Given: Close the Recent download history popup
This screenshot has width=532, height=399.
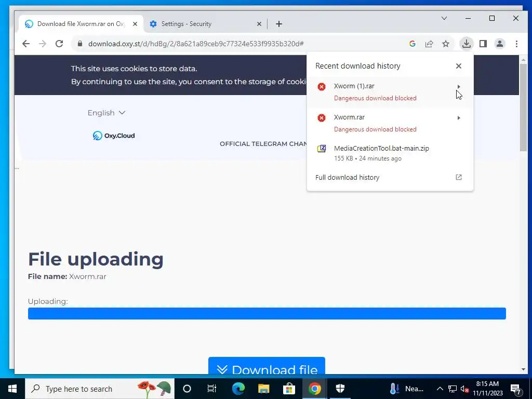Looking at the screenshot, I should pyautogui.click(x=459, y=66).
